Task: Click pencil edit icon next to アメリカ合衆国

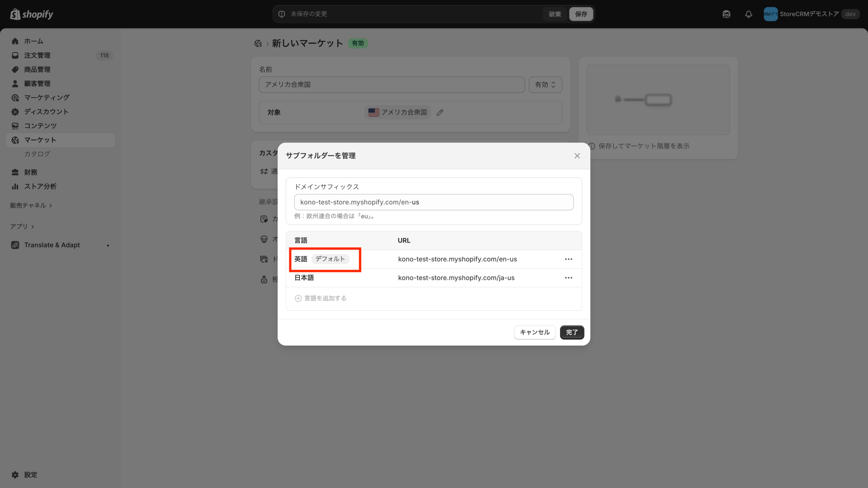Action: tap(440, 113)
